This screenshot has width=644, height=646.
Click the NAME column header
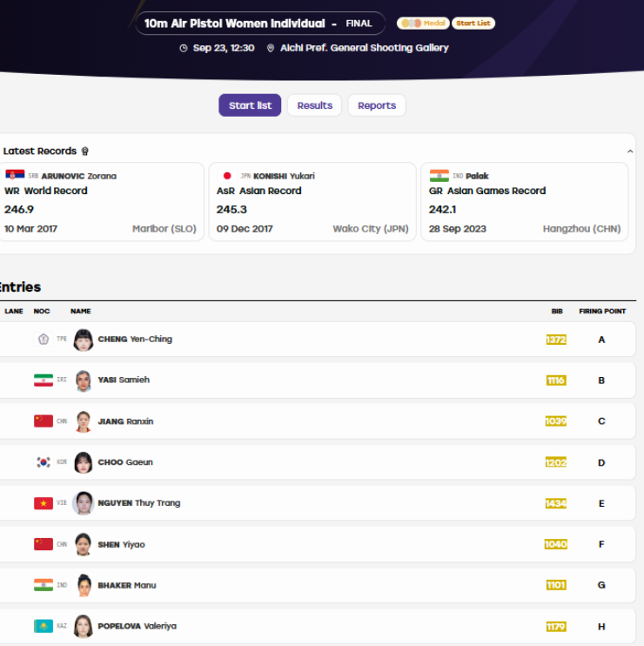80,311
